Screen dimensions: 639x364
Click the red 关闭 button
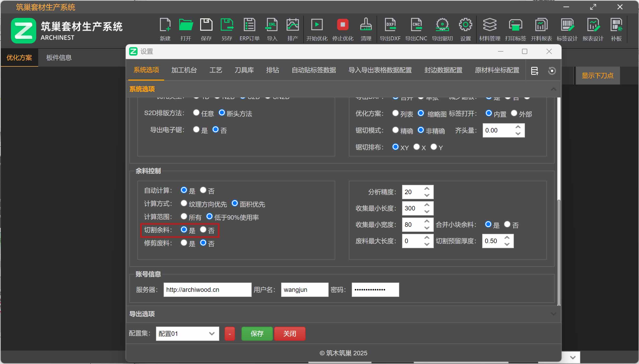(x=290, y=334)
